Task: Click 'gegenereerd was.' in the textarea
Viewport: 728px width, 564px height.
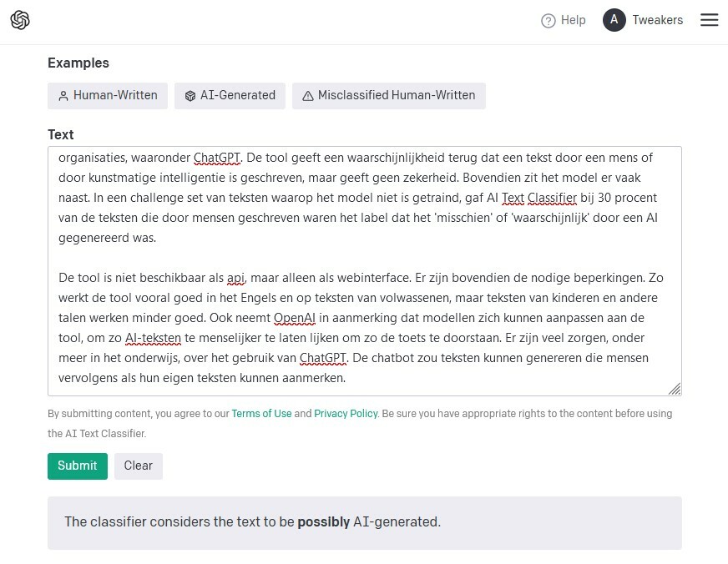Action: [107, 239]
